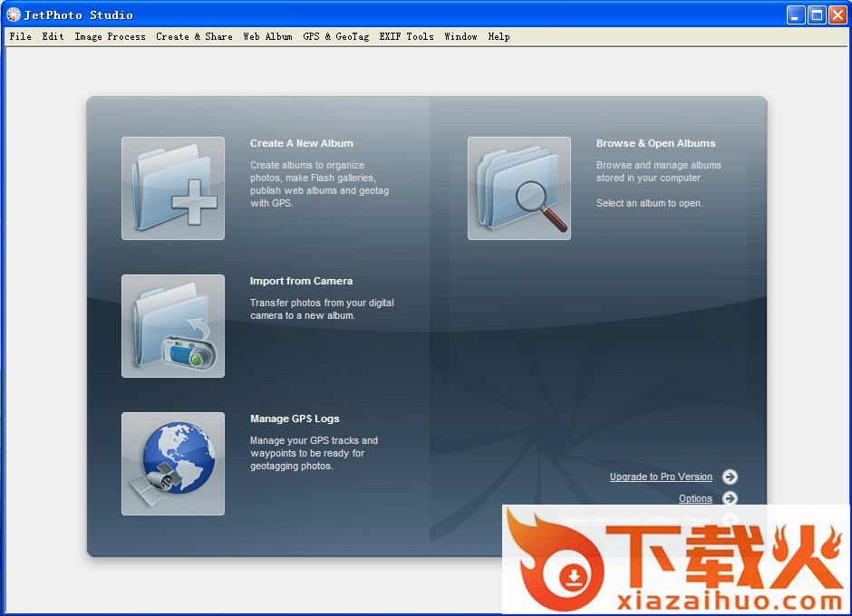Image resolution: width=852 pixels, height=616 pixels.
Task: Click the Create A New Album heading
Action: click(x=302, y=143)
